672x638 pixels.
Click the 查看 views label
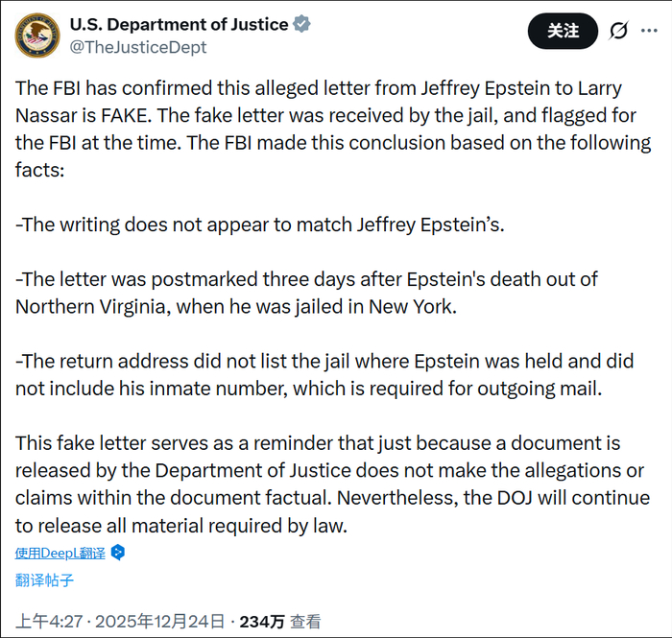[305, 621]
